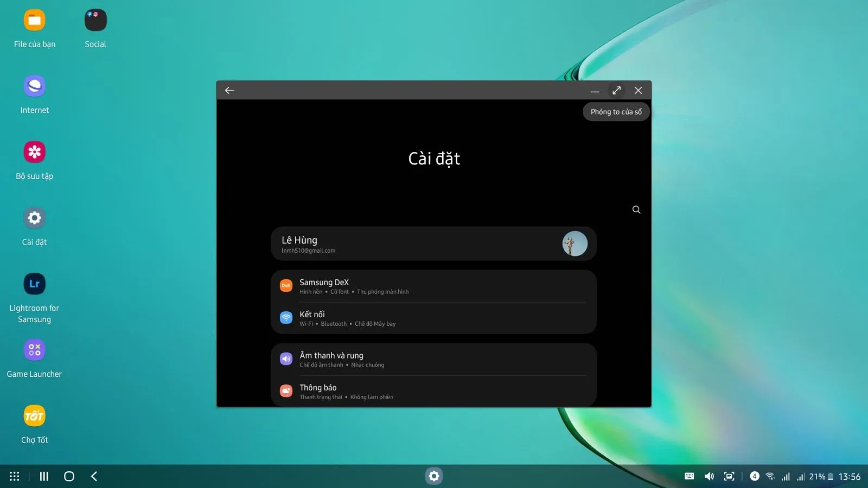Tap the taskbar back chevron

click(x=94, y=477)
